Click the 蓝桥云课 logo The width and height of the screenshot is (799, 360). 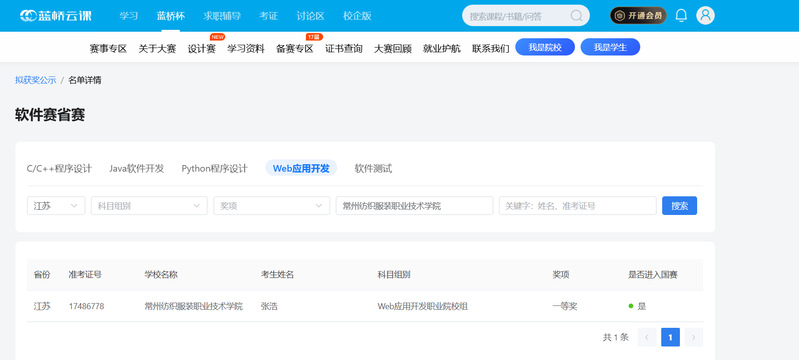click(56, 16)
